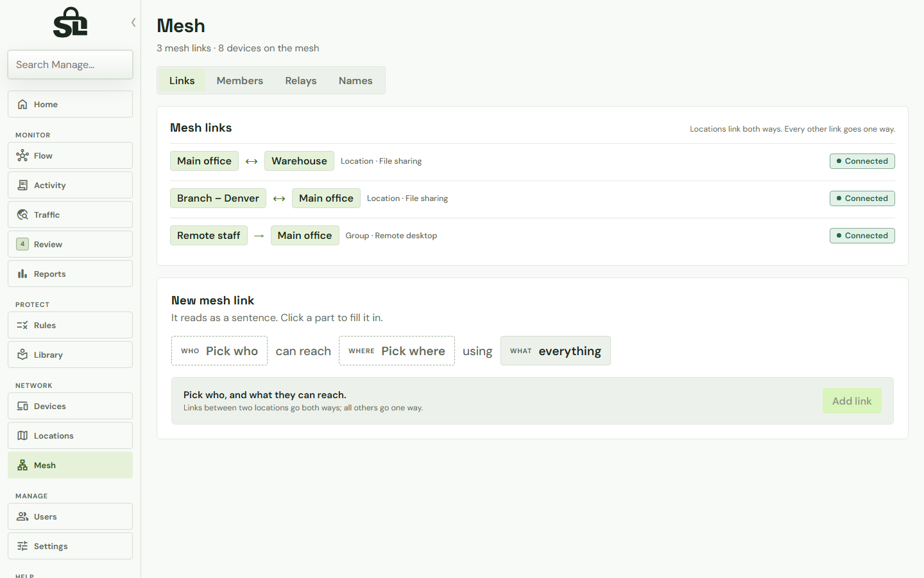Click Connected status of Branch – Denver link
Screen dimensions: 924x578
(x=862, y=198)
